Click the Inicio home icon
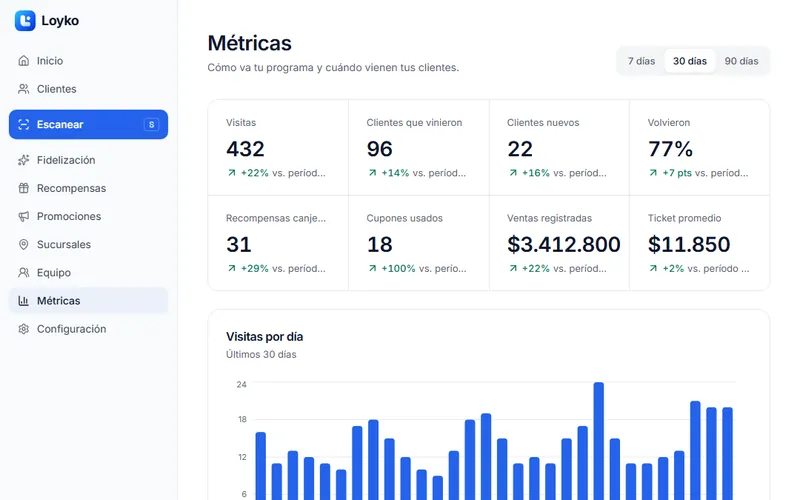This screenshot has height=500, width=800. 23,61
